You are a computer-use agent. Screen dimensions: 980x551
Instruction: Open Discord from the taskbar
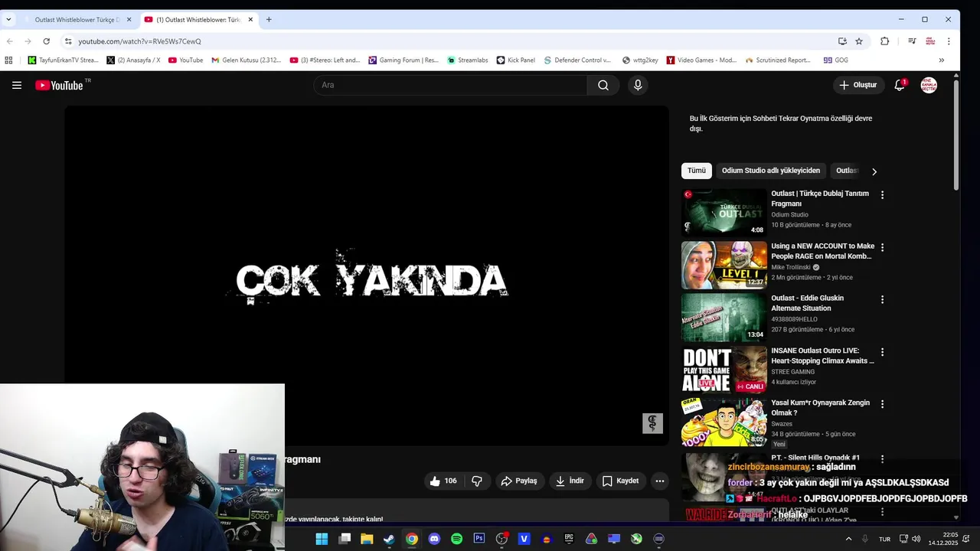tap(434, 539)
